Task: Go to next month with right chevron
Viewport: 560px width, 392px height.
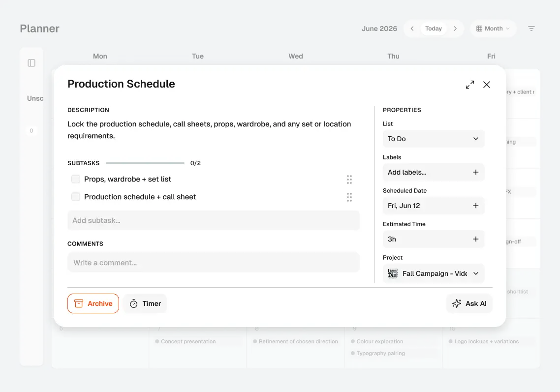Action: [x=455, y=29]
